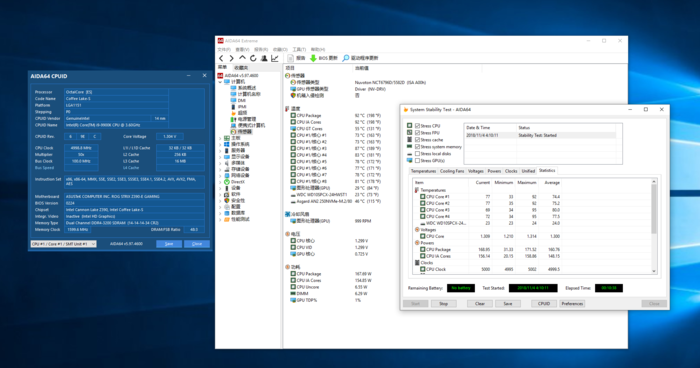The width and height of the screenshot is (700, 368).
Task: Toggle the Stress FPU checkbox
Action: pos(417,133)
